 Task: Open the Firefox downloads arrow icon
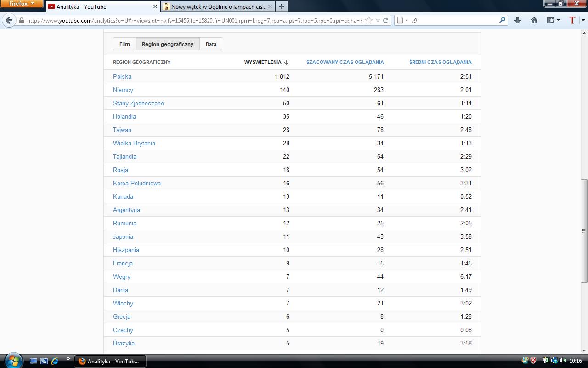(518, 20)
